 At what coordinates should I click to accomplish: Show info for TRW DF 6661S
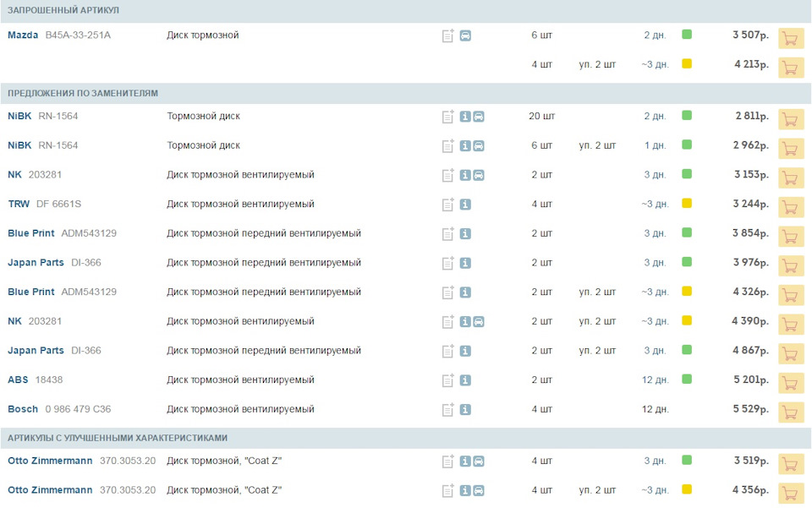(x=465, y=205)
